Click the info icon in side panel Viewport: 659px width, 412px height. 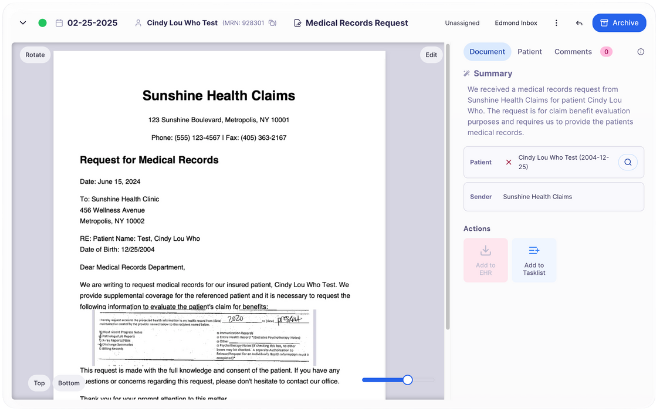pos(640,51)
